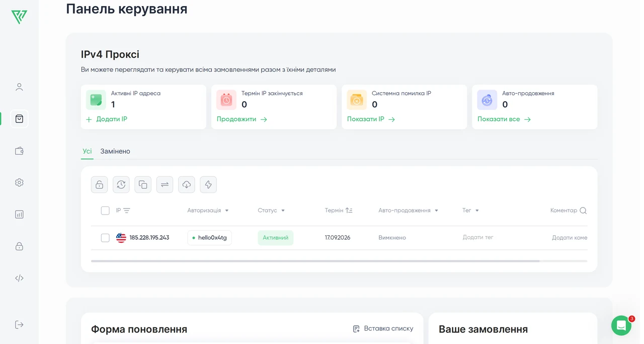Click the Додати тег field
The width and height of the screenshot is (644, 344).
point(478,237)
